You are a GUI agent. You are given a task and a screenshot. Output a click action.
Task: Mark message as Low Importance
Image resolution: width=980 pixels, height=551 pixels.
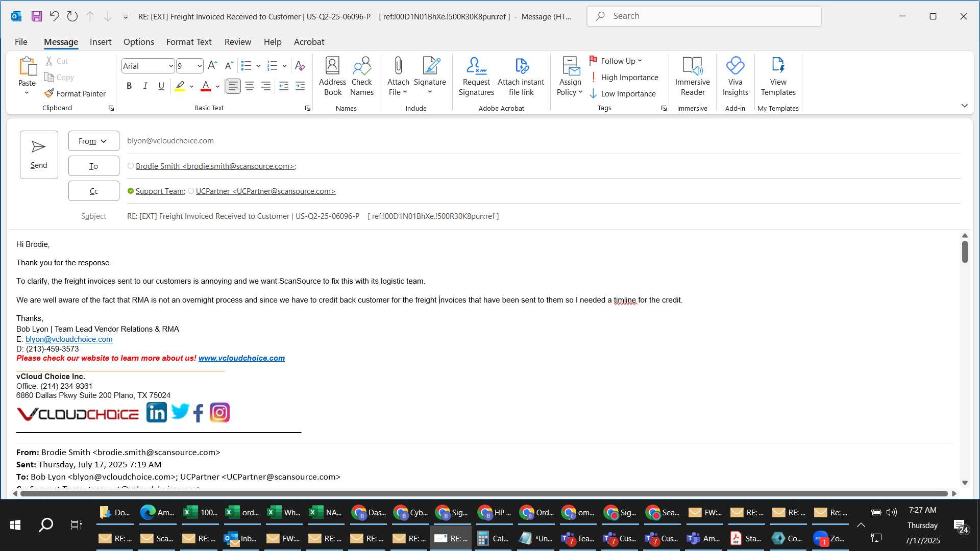[623, 93]
